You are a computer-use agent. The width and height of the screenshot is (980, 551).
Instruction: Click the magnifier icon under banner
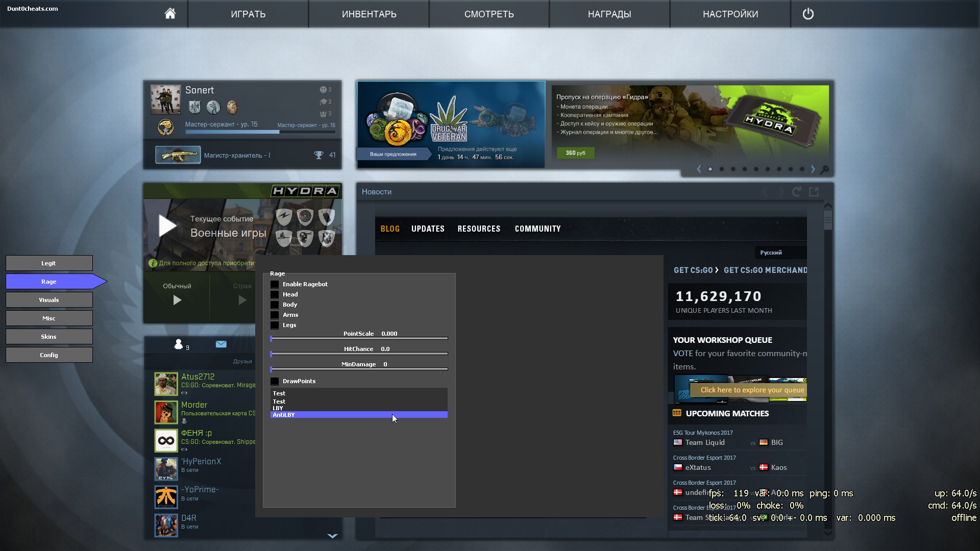click(824, 169)
